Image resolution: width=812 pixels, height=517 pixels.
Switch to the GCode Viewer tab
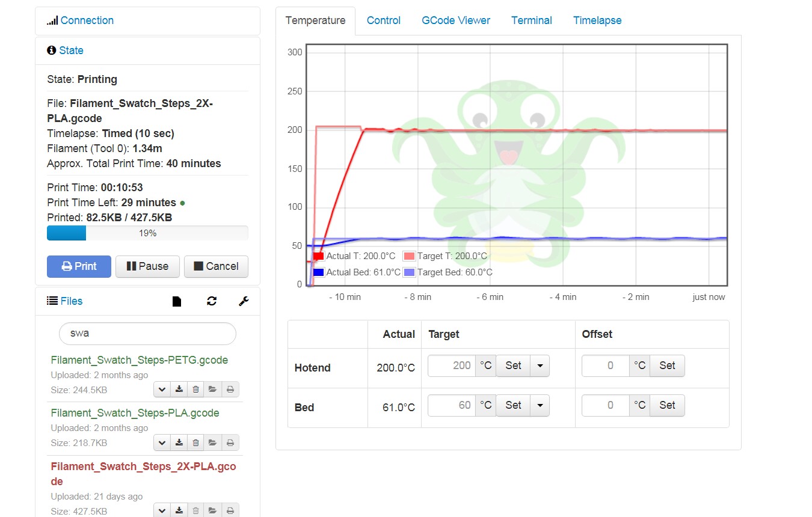coord(455,20)
